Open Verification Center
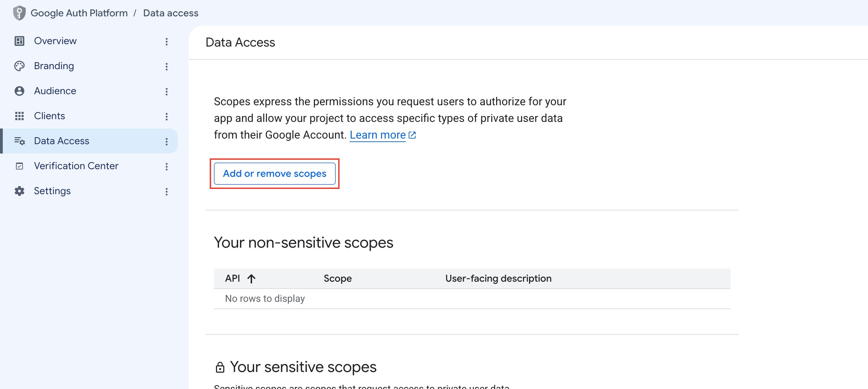Viewport: 868px width, 389px height. click(76, 166)
